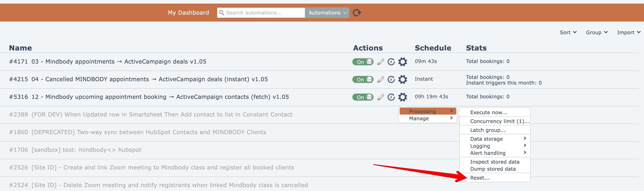Open the My Dashboard link
Image resolution: width=644 pixels, height=191 pixels.
188,13
